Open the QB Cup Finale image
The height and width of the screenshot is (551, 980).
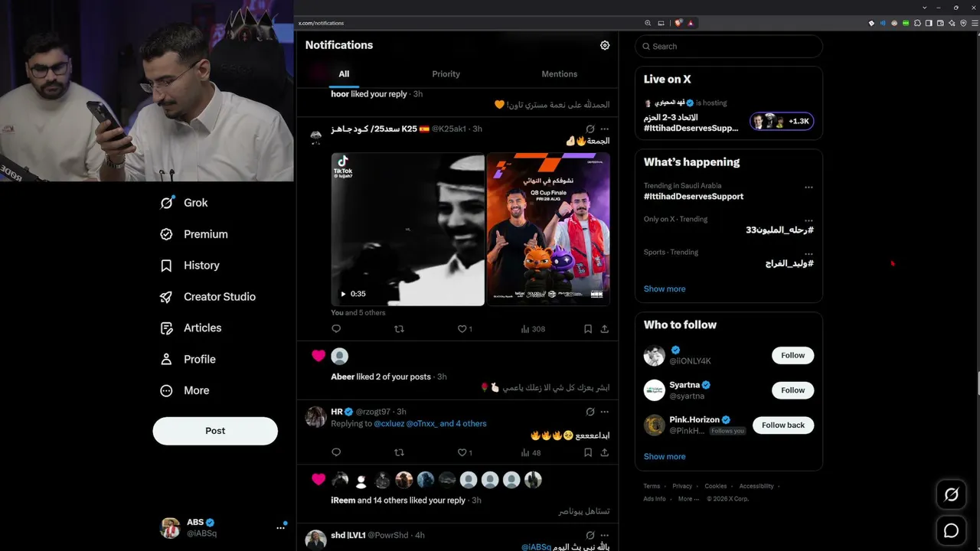click(x=548, y=230)
